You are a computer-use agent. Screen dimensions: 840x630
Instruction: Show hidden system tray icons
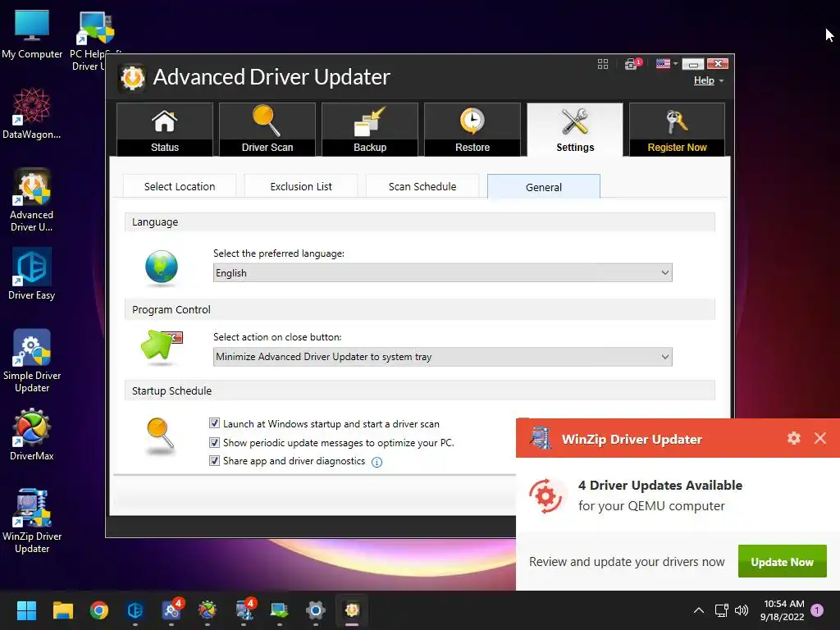[699, 610]
